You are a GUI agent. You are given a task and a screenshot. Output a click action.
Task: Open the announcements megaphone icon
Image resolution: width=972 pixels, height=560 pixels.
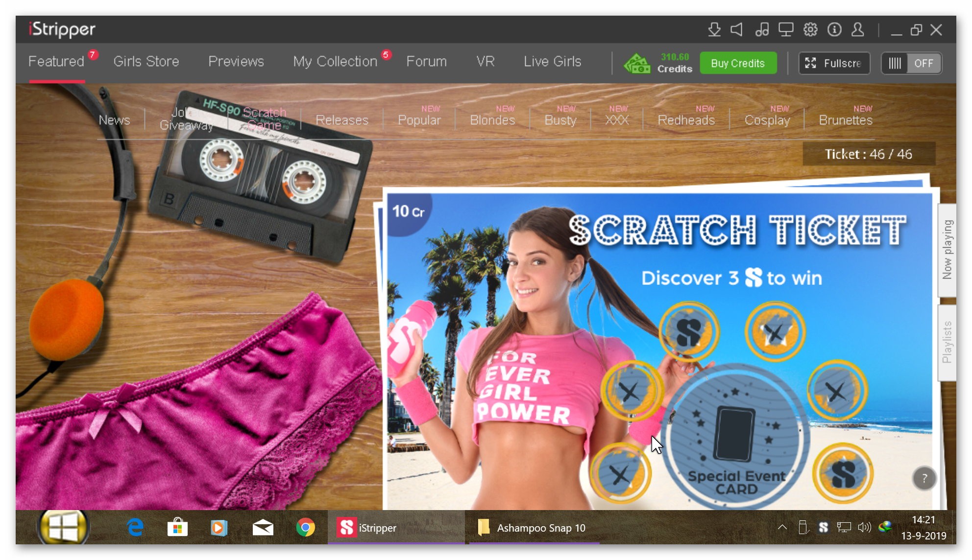point(737,30)
